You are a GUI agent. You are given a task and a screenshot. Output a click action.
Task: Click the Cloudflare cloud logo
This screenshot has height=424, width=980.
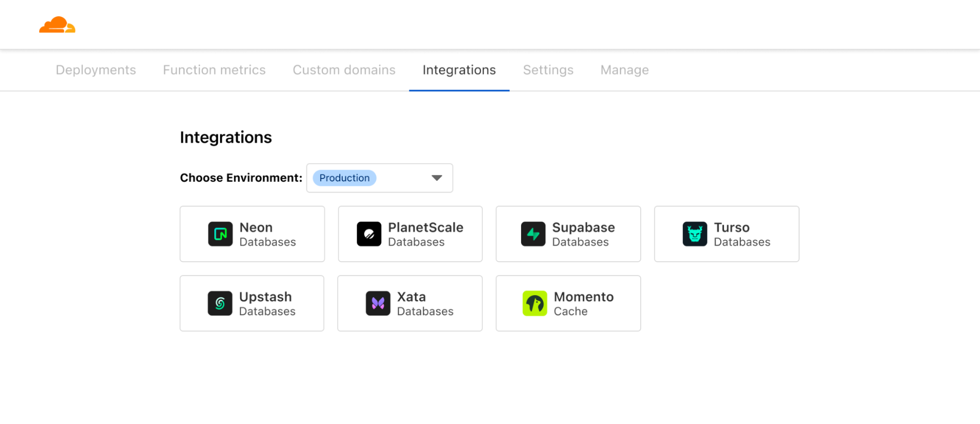click(57, 25)
